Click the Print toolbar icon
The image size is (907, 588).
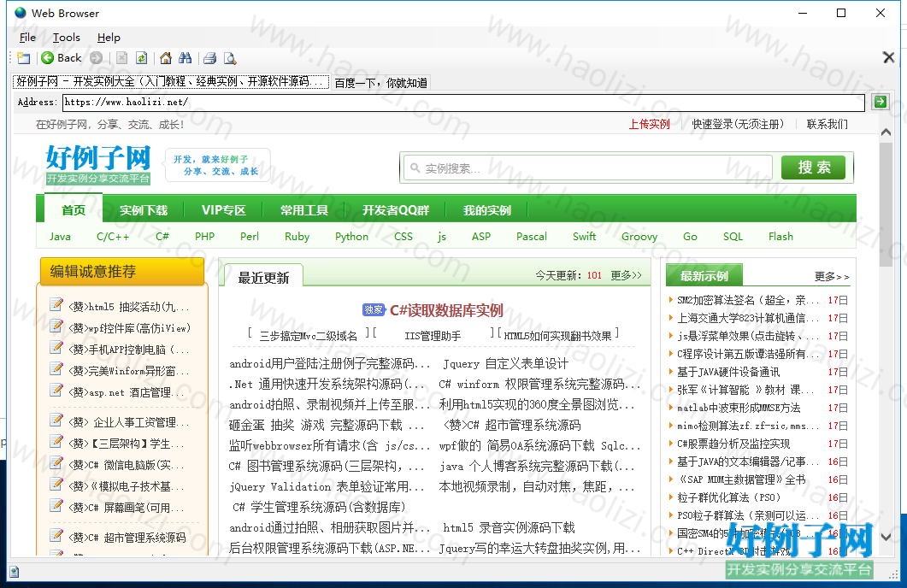click(210, 58)
